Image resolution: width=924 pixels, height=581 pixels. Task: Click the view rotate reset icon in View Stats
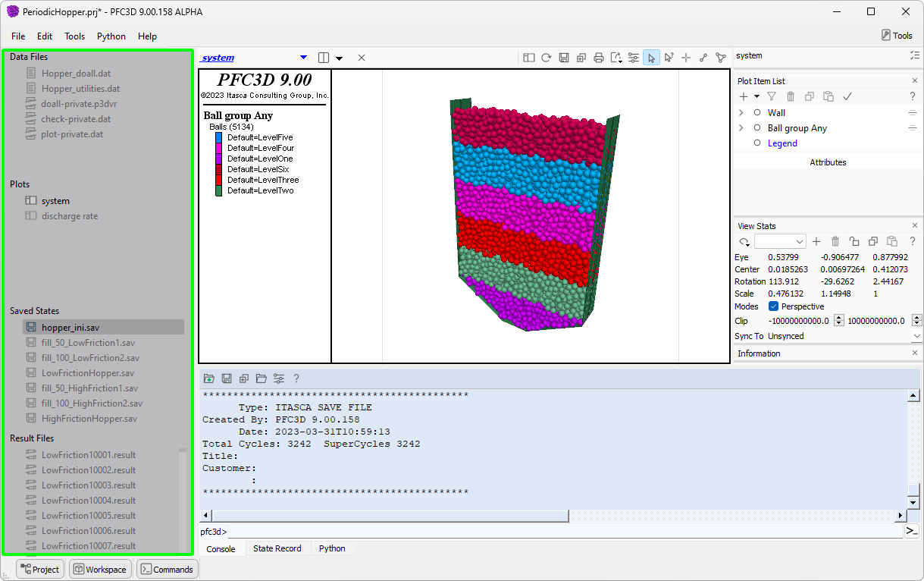(x=743, y=241)
